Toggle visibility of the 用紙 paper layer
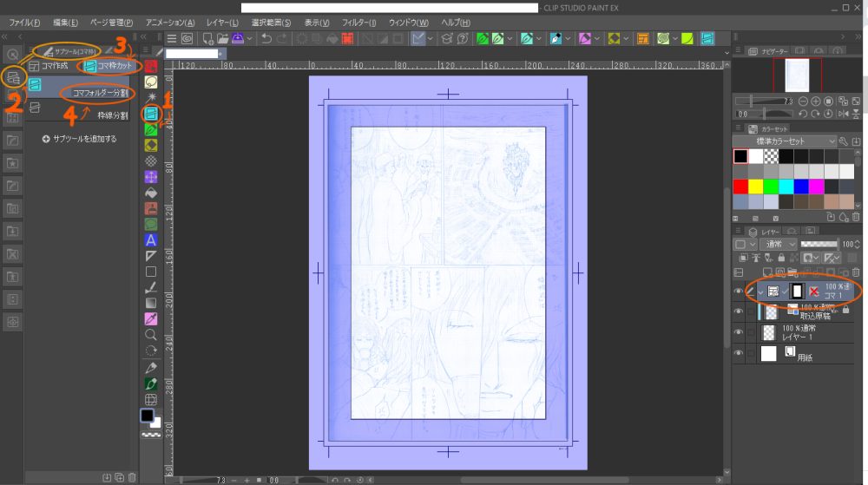 tap(740, 353)
